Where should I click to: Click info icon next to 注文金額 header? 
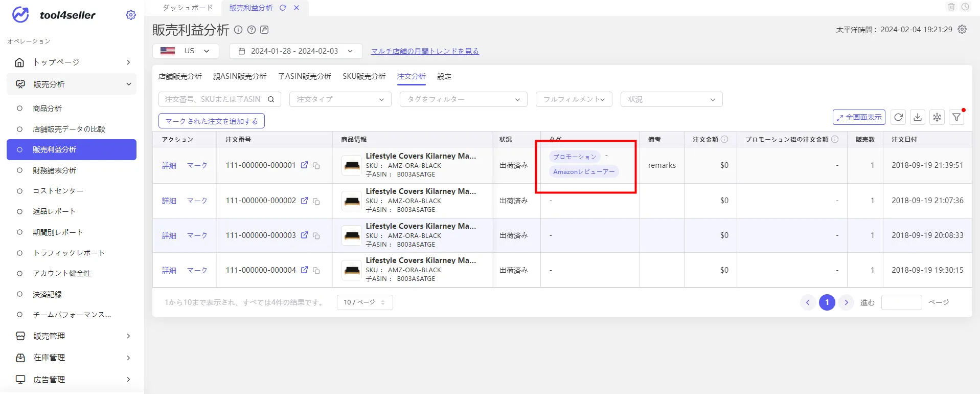724,139
